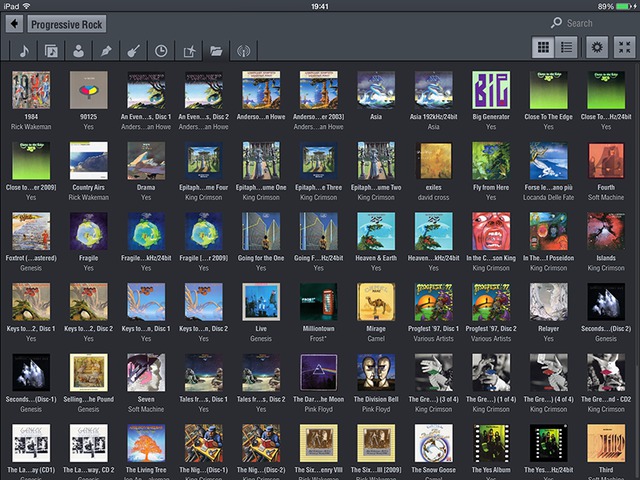Image resolution: width=640 pixels, height=480 pixels.
Task: Click the Progressive Rock title button
Action: coord(67,24)
